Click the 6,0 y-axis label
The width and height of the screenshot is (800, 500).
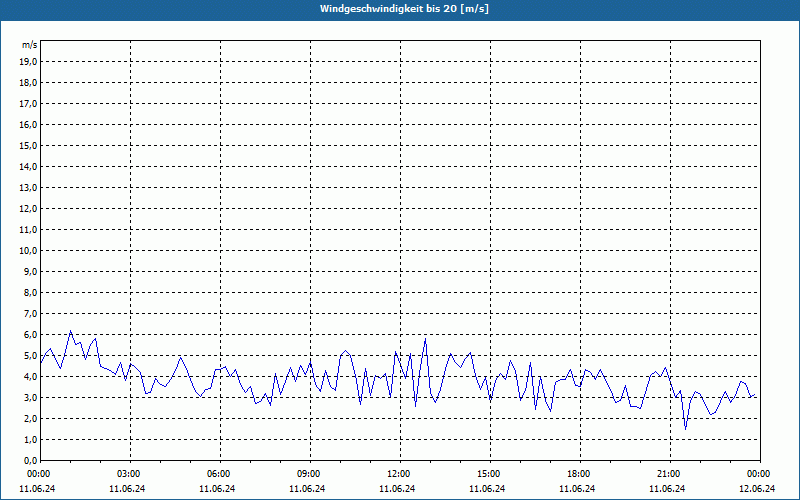30,335
